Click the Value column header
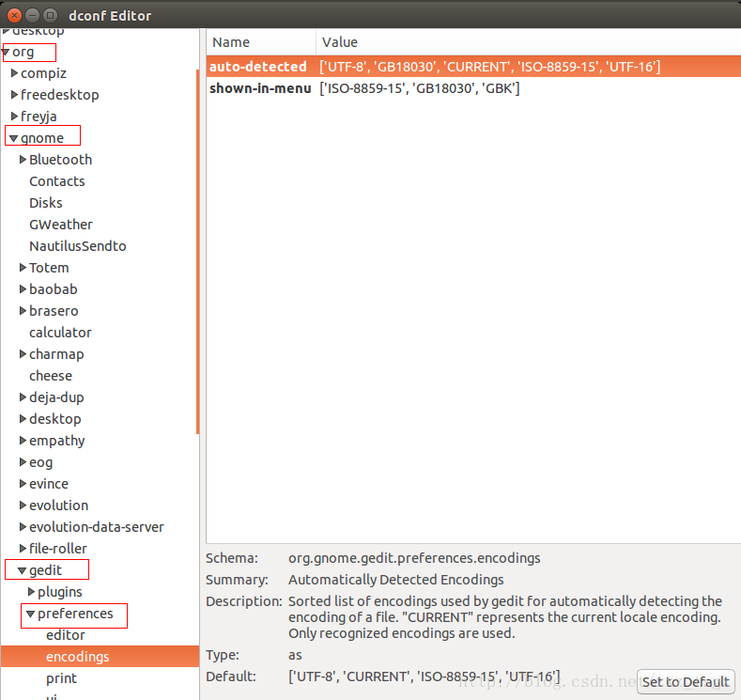The width and height of the screenshot is (741, 700). (529, 42)
